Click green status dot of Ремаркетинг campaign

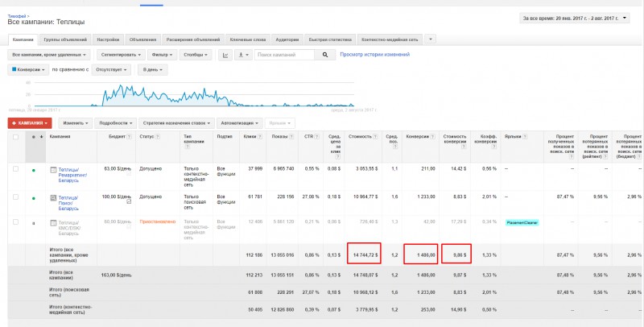[x=34, y=170]
